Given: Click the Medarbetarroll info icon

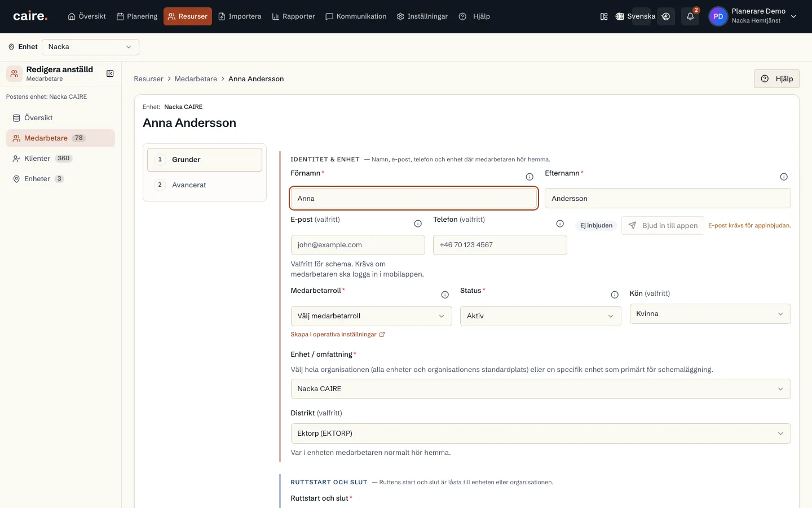Looking at the screenshot, I should click(x=445, y=295).
